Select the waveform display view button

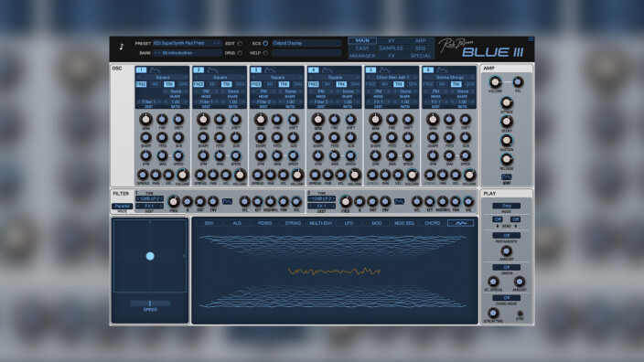(460, 223)
